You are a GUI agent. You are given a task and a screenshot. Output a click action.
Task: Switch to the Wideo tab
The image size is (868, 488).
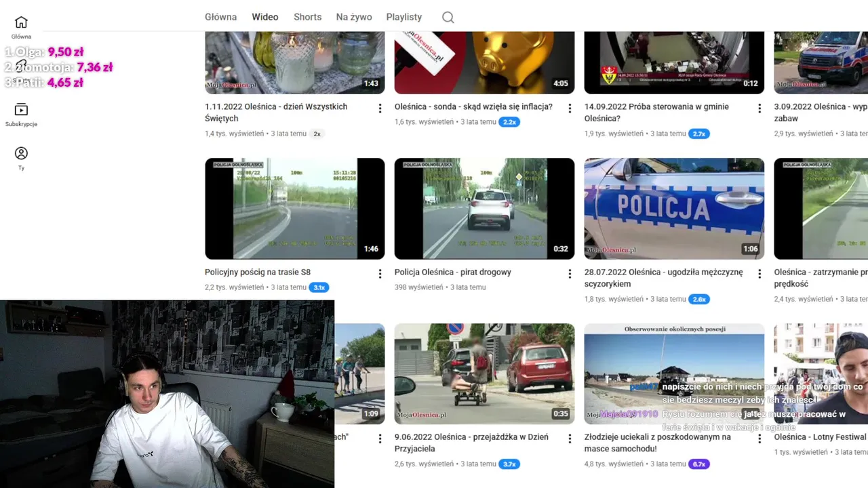tap(265, 17)
